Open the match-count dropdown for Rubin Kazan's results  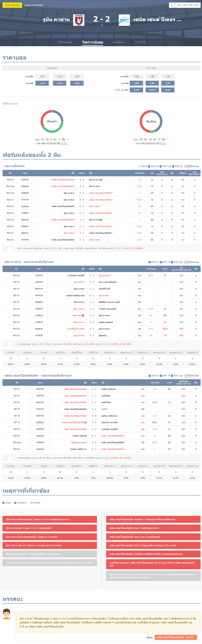187,262
